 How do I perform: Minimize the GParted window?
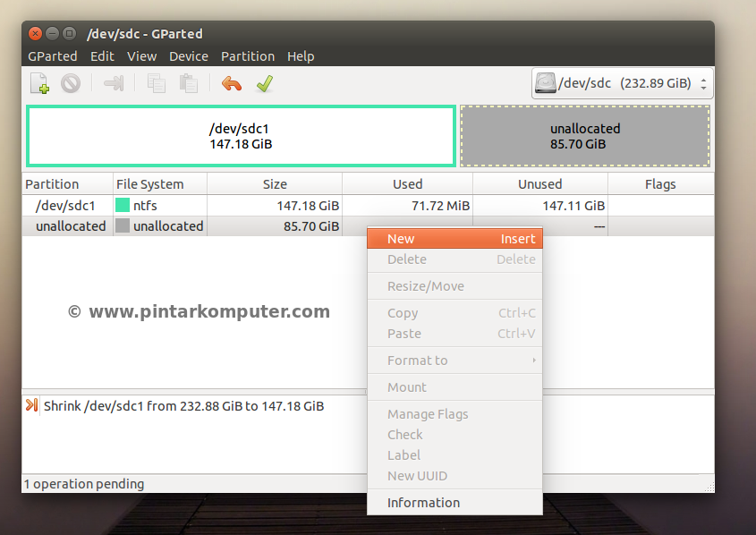pos(52,33)
